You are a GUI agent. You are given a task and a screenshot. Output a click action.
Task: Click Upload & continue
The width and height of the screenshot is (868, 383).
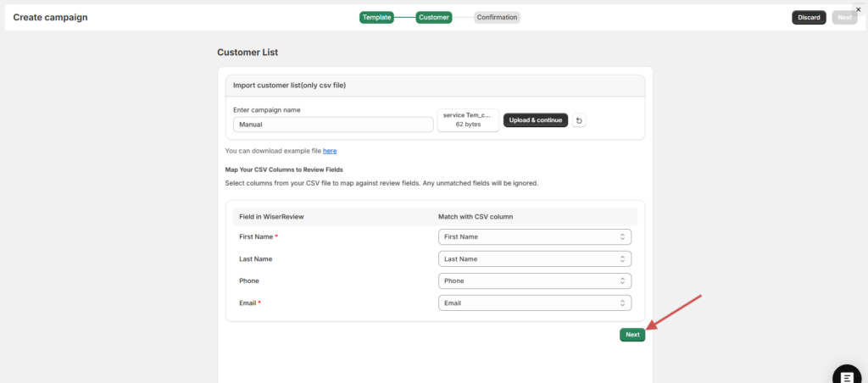pyautogui.click(x=536, y=120)
